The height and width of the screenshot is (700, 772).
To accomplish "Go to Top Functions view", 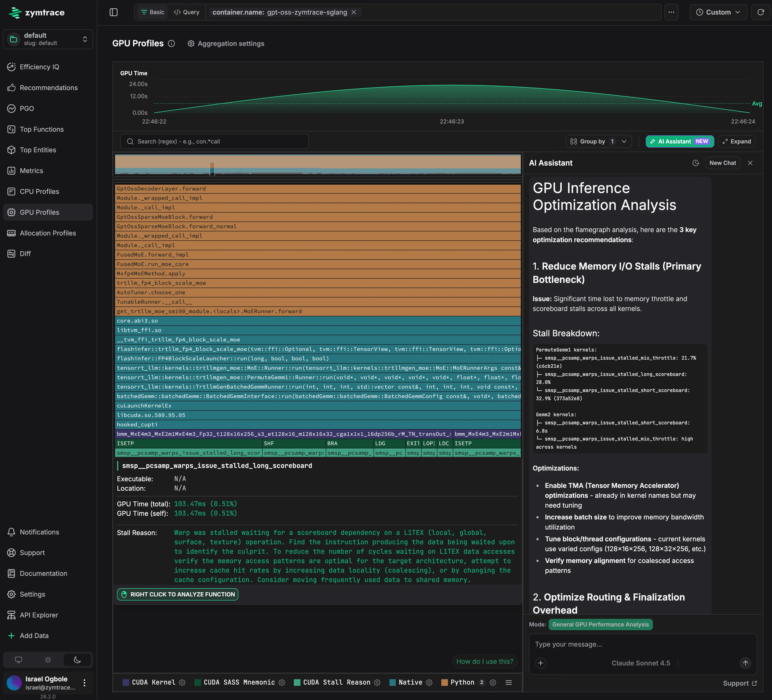I will tap(41, 129).
